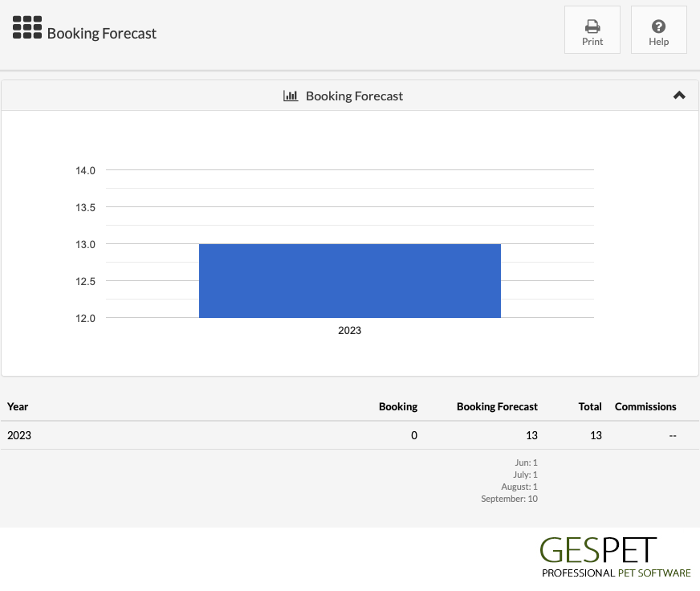Image resolution: width=700 pixels, height=591 pixels.
Task: Click the GESPET logo
Action: point(616,557)
